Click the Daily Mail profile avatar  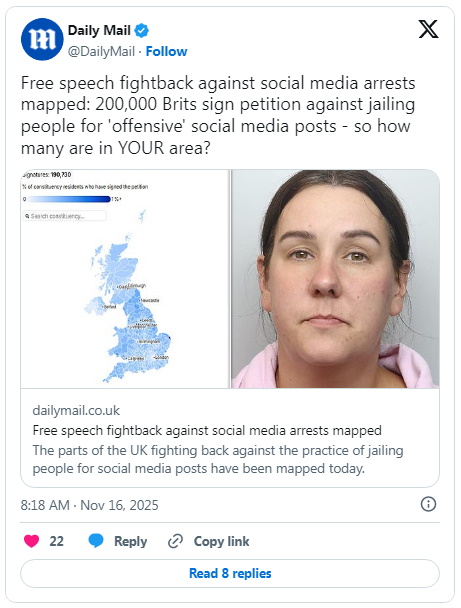tap(42, 39)
